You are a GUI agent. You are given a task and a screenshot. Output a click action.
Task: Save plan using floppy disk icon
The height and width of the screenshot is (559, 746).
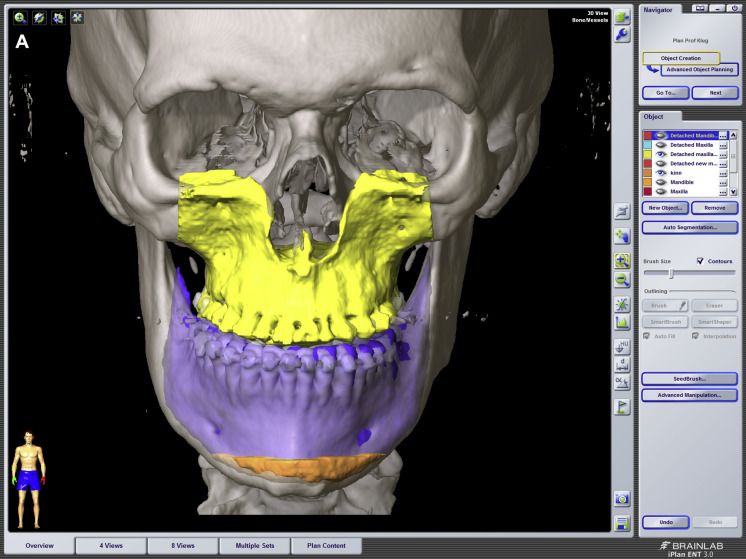(622, 523)
